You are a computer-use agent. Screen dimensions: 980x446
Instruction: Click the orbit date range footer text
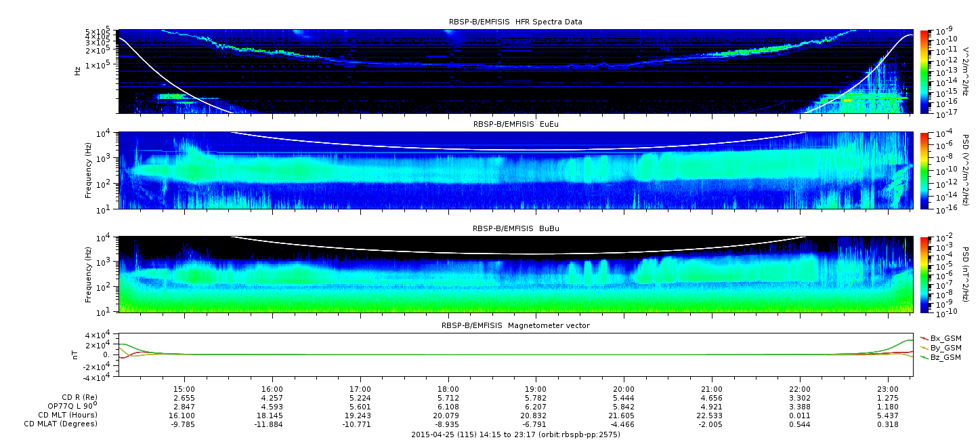(x=515, y=434)
